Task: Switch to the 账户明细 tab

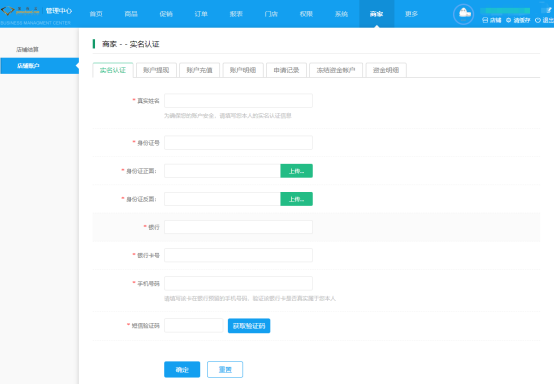Action: click(243, 70)
